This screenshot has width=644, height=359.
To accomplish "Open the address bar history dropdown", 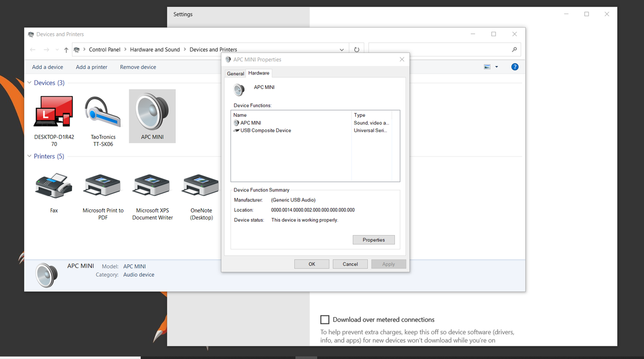I will pyautogui.click(x=342, y=50).
